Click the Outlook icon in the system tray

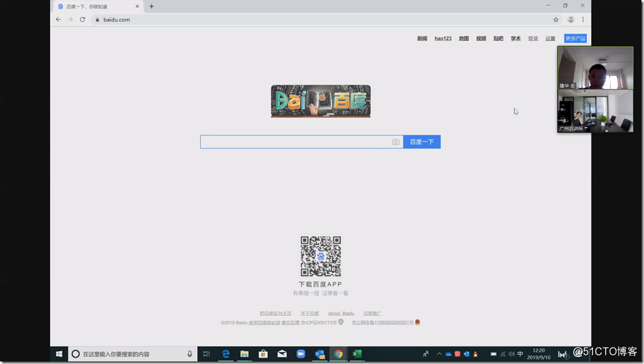(466, 354)
